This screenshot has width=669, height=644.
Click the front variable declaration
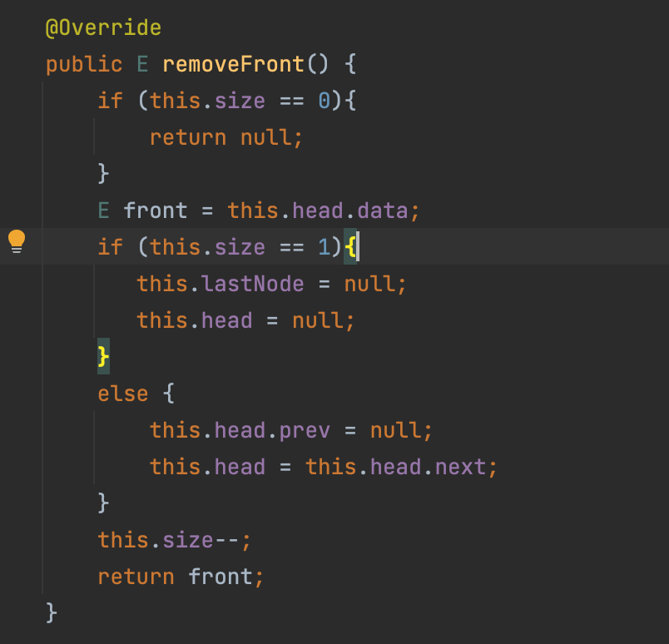pyautogui.click(x=156, y=211)
